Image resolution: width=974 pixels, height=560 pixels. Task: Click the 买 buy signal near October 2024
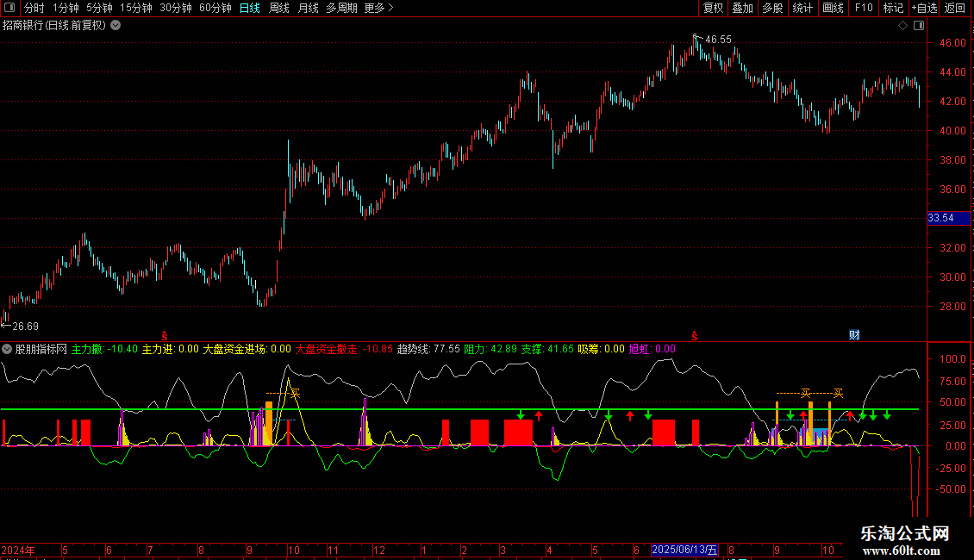click(295, 394)
